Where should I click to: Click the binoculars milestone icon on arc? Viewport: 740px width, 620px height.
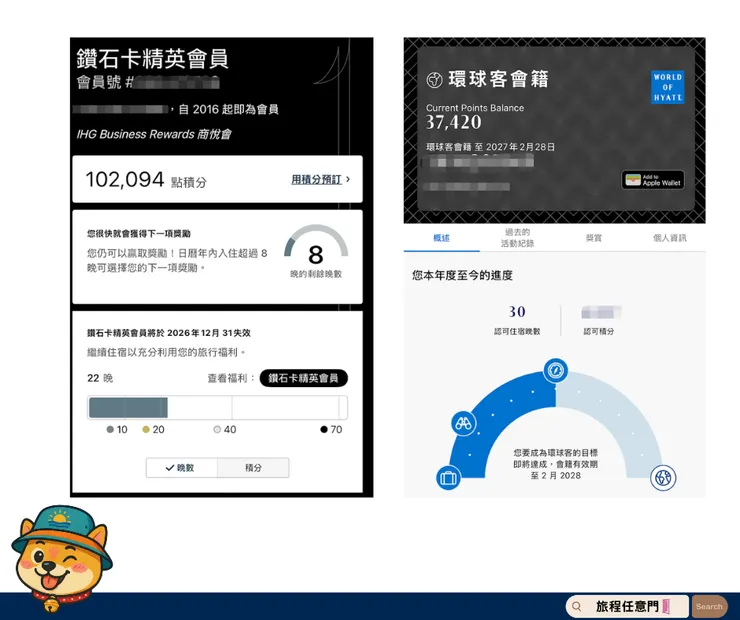pyautogui.click(x=463, y=423)
